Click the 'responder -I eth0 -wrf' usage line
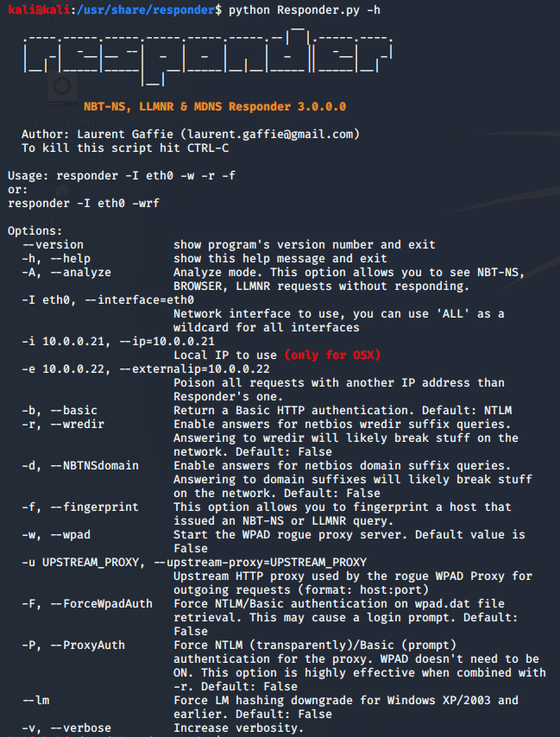This screenshot has width=560, height=737. coord(84,204)
